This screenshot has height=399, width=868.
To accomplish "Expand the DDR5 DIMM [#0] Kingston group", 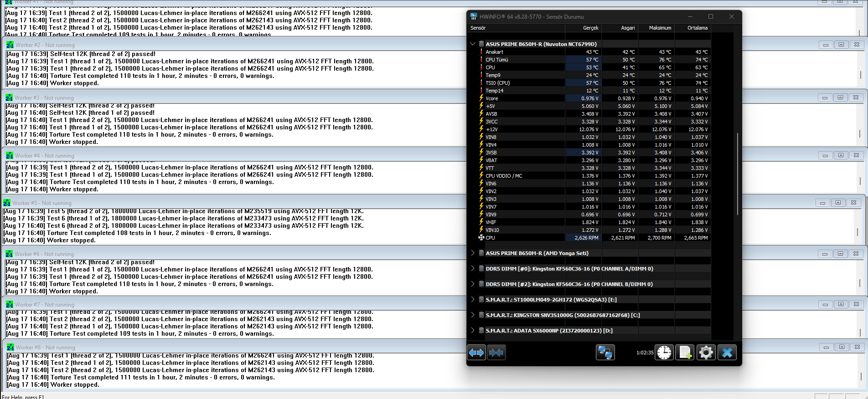I will [x=473, y=268].
